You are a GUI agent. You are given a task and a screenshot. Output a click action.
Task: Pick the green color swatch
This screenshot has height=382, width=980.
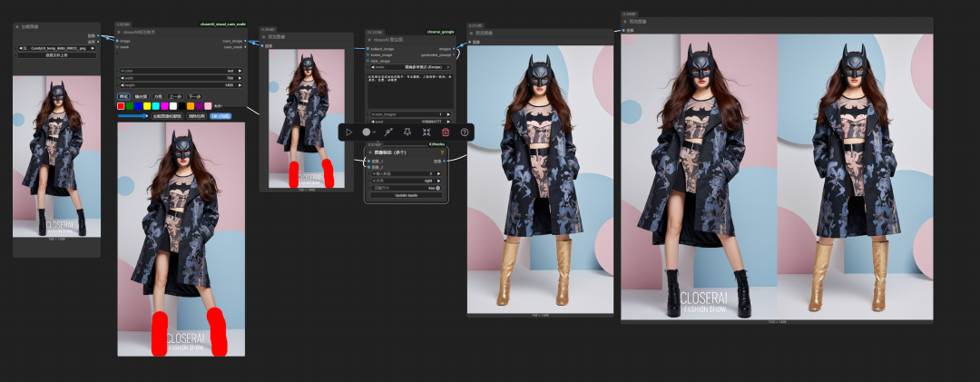click(x=130, y=106)
